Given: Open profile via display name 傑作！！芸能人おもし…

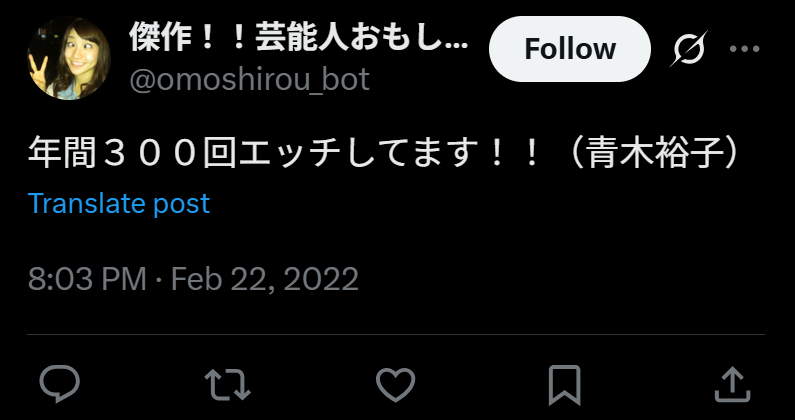Looking at the screenshot, I should (299, 38).
